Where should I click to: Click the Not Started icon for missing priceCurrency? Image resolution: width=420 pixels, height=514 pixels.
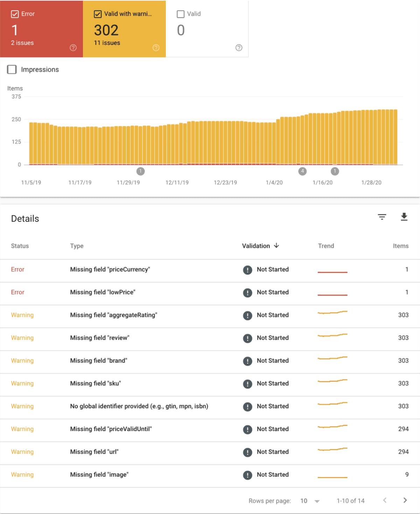(x=247, y=270)
